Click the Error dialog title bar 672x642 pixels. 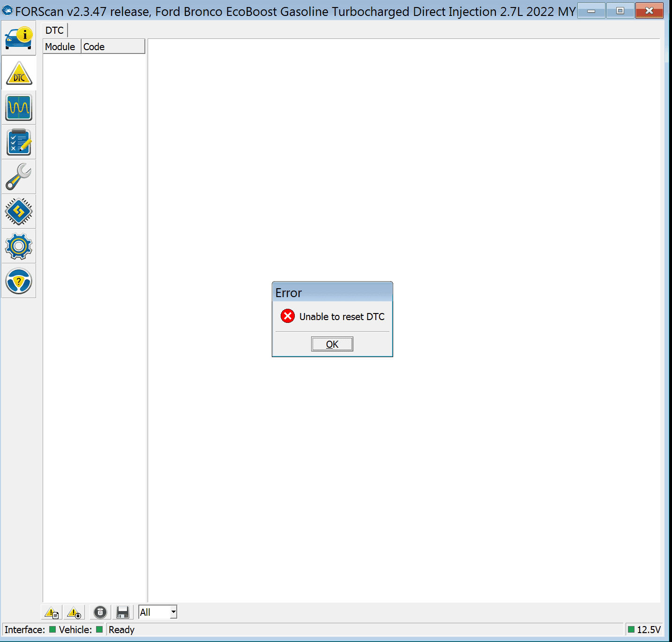click(x=332, y=292)
